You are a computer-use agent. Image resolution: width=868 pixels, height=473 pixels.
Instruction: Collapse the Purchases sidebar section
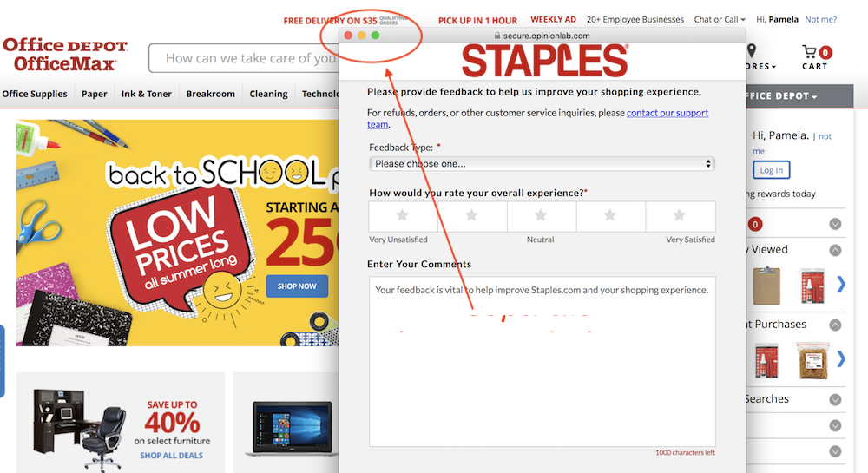click(x=835, y=325)
